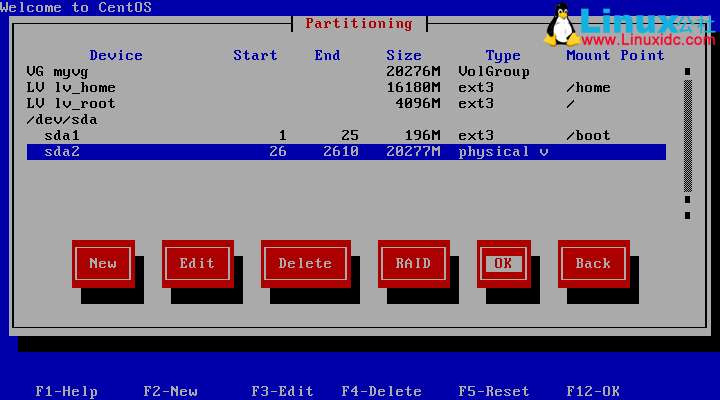
Task: Click the F4-Delete hint in footer
Action: click(x=382, y=391)
